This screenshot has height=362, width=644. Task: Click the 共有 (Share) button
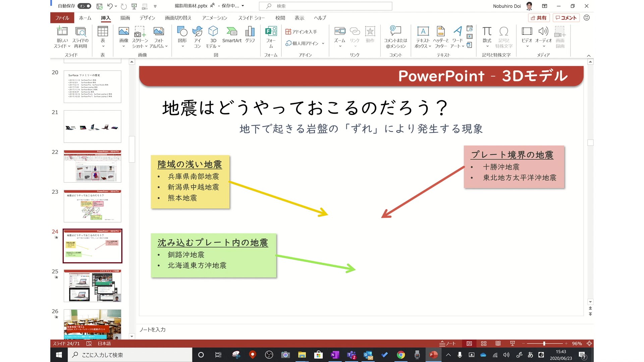tap(539, 18)
